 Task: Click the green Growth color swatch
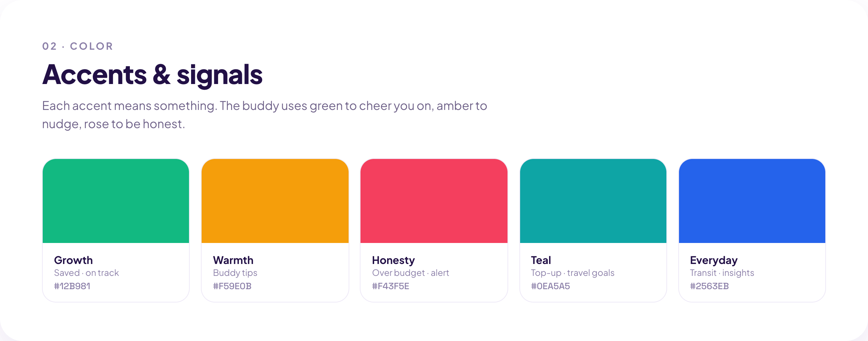(116, 201)
